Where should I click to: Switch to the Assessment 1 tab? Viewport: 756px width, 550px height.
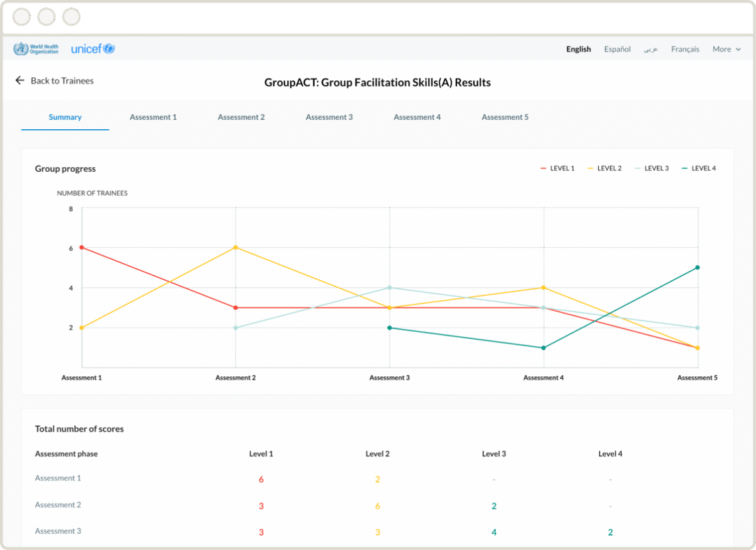click(x=153, y=117)
